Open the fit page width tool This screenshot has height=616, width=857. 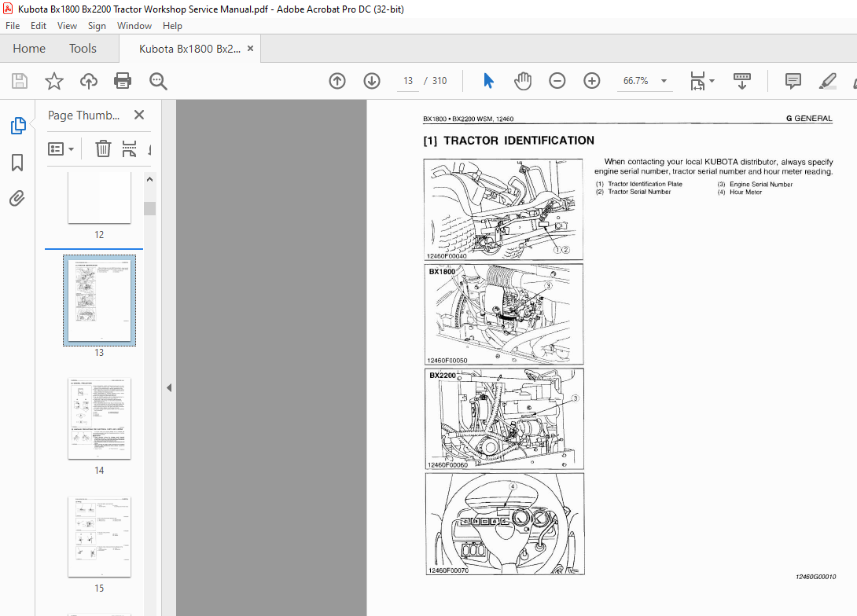697,81
